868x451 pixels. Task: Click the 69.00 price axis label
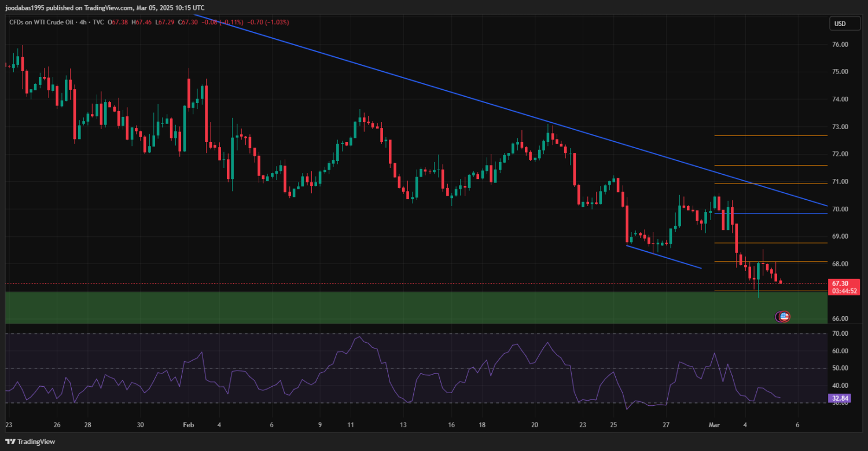point(840,237)
